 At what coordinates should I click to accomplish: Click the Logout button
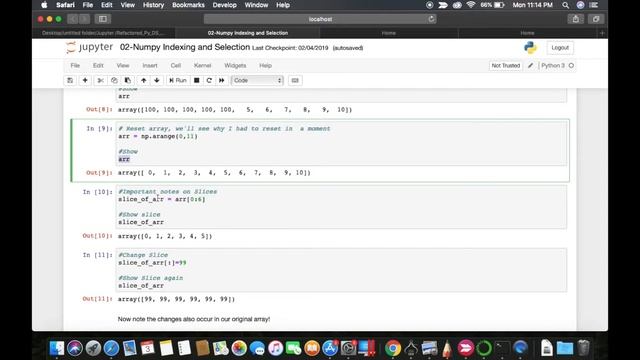[560, 48]
